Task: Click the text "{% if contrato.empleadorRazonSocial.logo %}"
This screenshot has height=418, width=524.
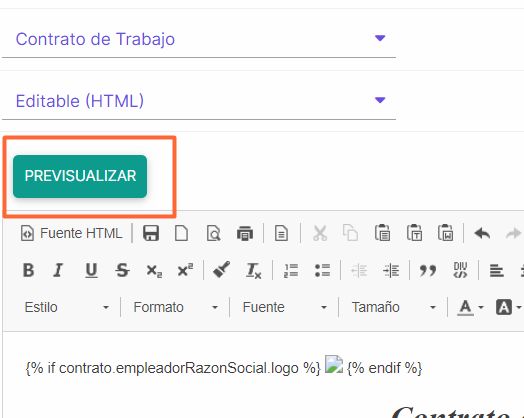Action: point(173,368)
